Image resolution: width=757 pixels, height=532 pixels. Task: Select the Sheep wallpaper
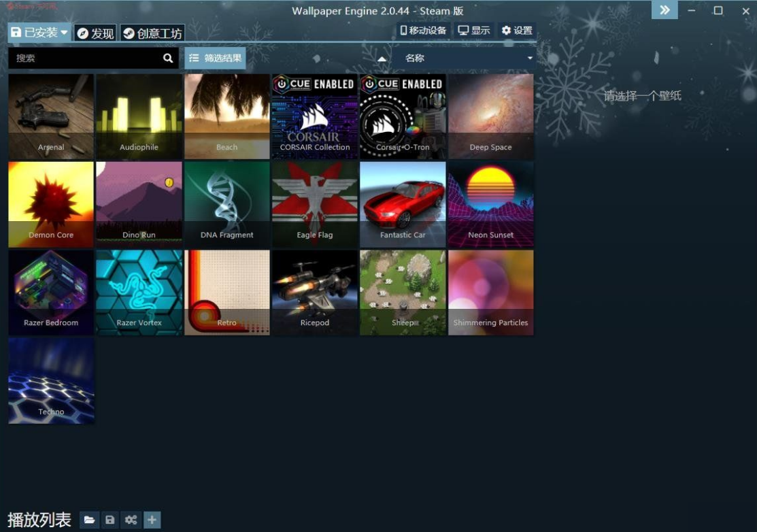[x=403, y=292]
